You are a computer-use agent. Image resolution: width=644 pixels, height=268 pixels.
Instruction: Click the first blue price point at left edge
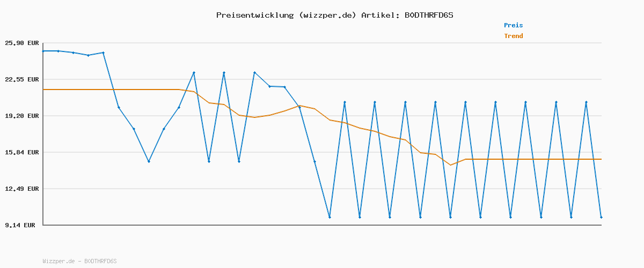coord(43,51)
